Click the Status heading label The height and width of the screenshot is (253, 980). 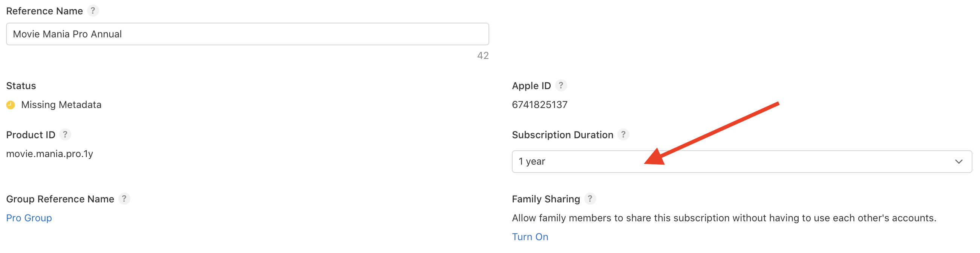[x=21, y=86]
